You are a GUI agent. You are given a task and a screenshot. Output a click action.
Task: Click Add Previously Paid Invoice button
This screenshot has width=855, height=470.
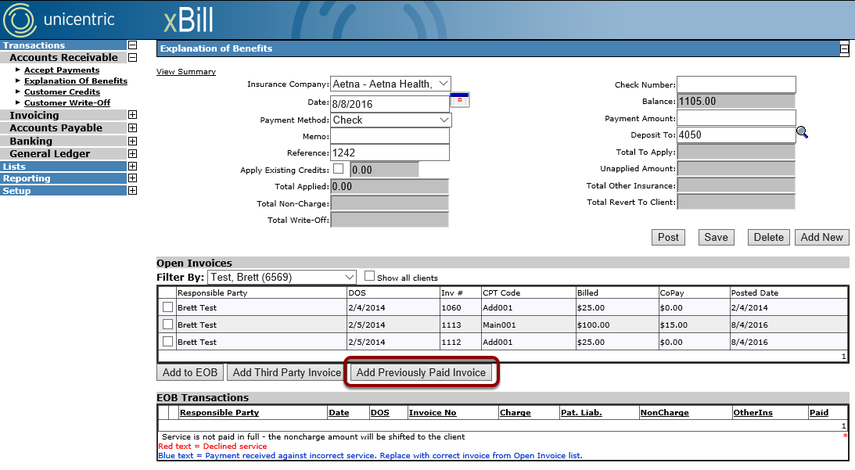(421, 372)
